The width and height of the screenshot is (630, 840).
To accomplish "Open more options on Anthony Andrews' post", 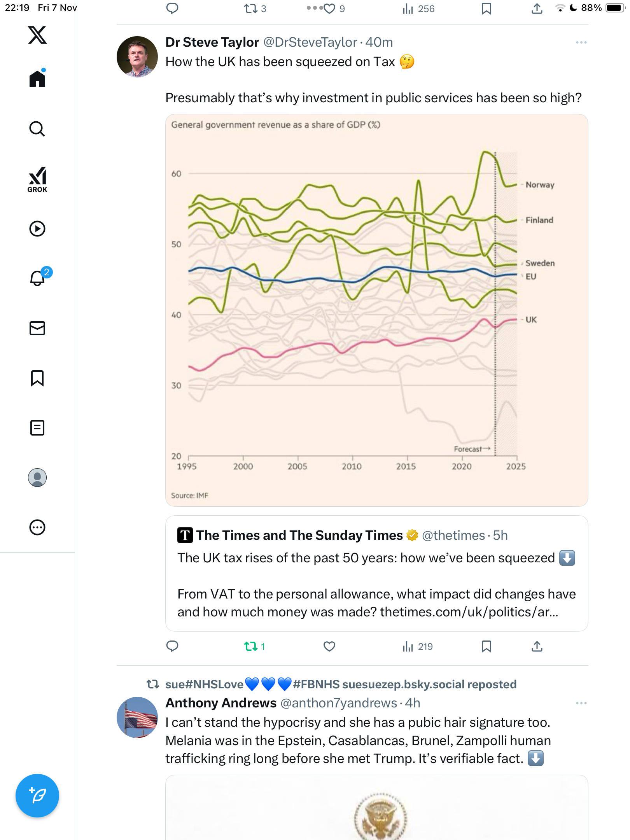I will 581,703.
